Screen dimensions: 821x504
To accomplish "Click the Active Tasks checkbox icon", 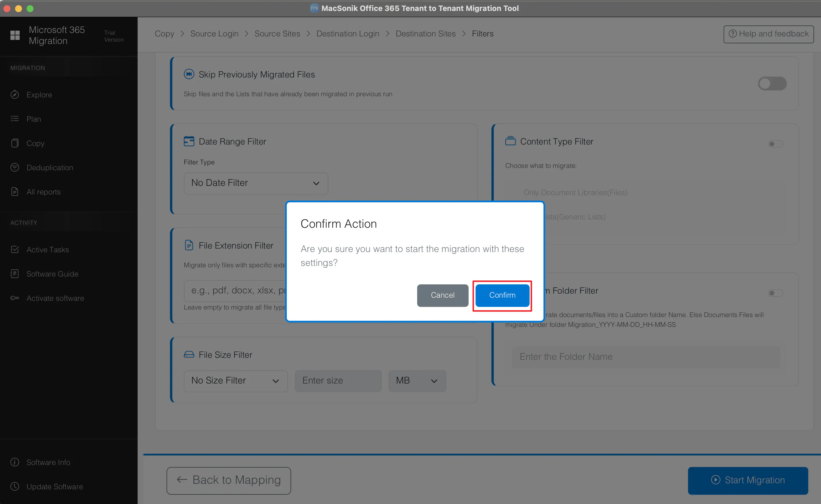I will click(15, 249).
